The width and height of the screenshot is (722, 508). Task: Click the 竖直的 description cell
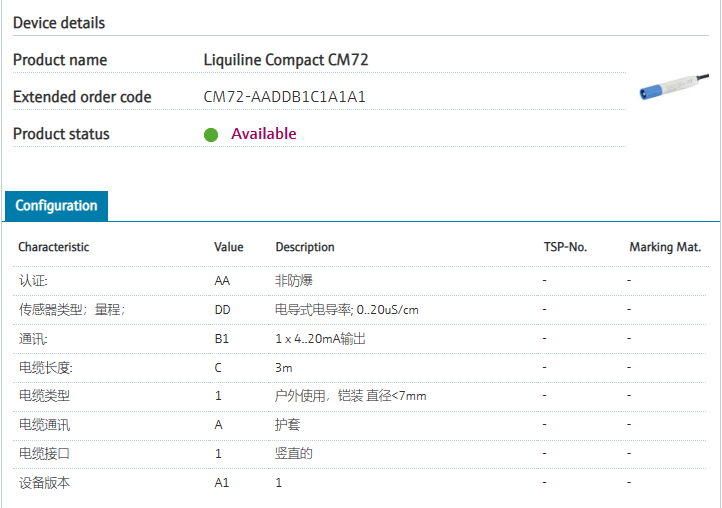294,454
